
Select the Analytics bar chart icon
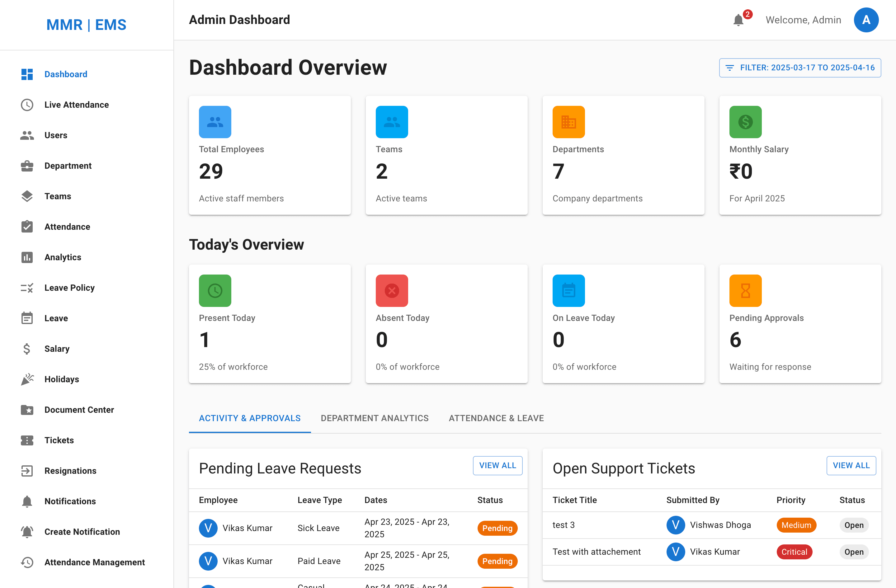[27, 257]
